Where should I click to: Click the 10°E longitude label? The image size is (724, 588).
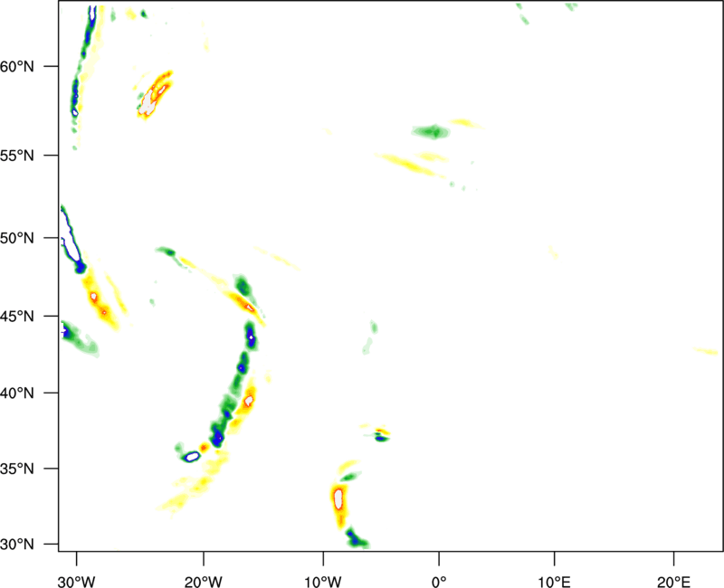pos(554,582)
